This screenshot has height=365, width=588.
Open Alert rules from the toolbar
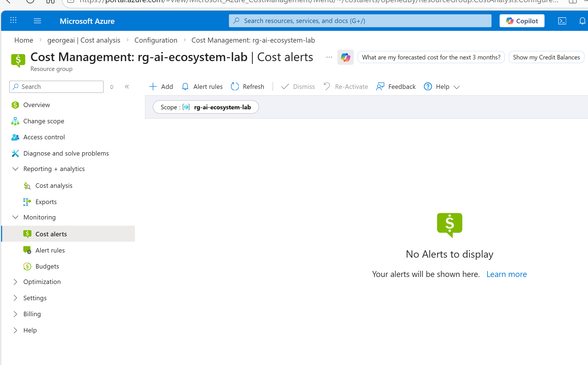202,87
